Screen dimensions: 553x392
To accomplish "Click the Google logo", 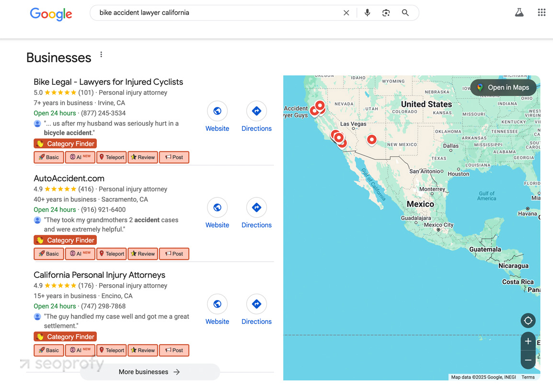I will click(51, 14).
